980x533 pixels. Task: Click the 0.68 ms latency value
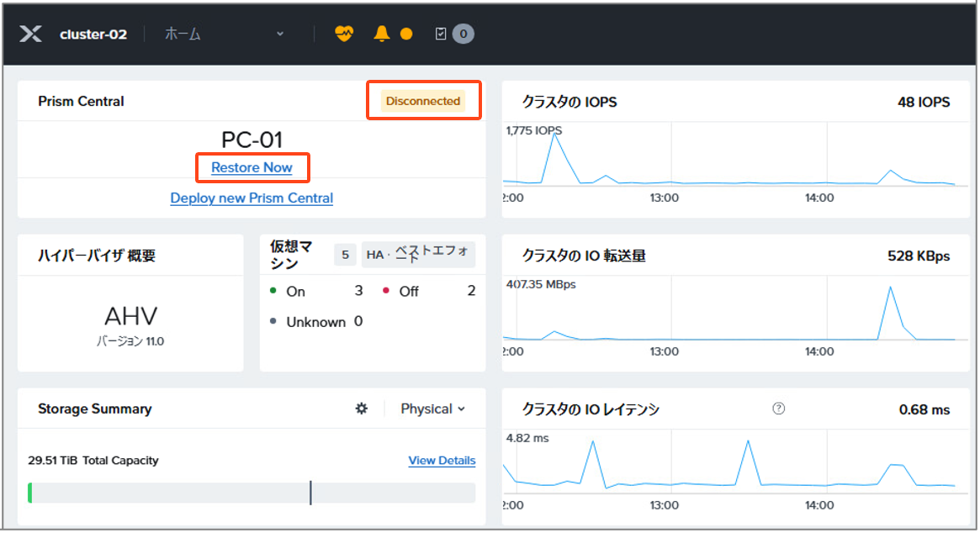[x=924, y=410]
